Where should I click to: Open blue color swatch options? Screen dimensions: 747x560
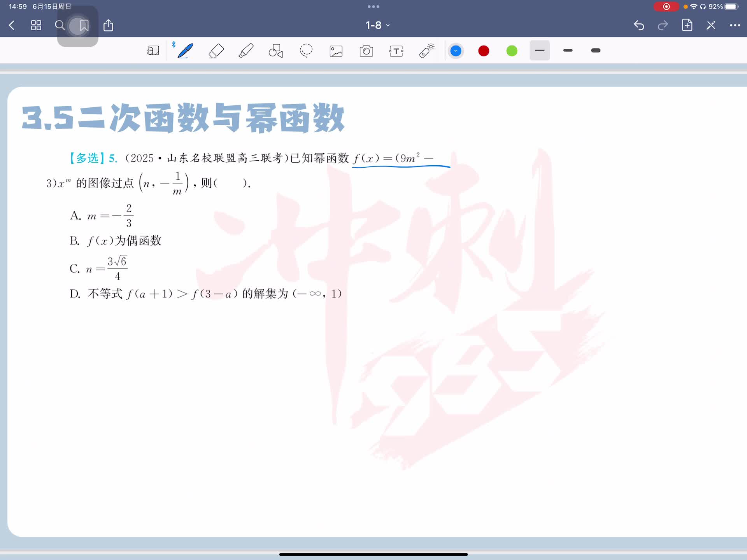click(456, 51)
